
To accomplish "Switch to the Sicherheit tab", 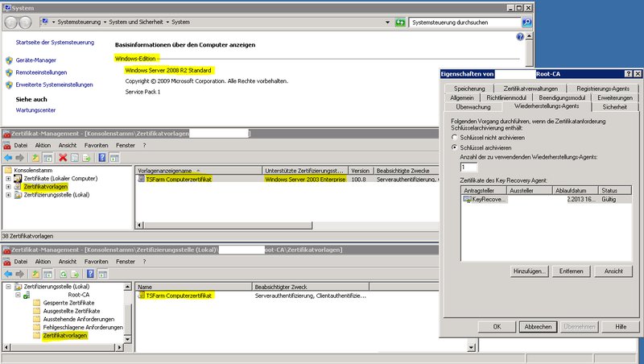I will [x=615, y=107].
